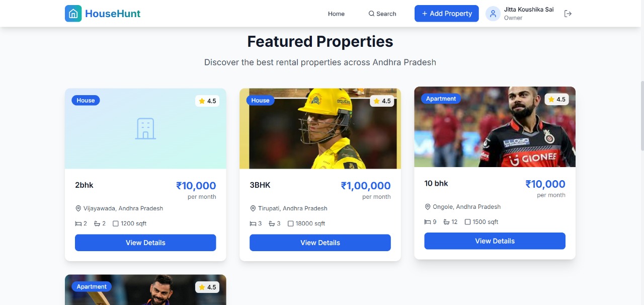
Task: Open the Home menu item
Action: pos(336,14)
